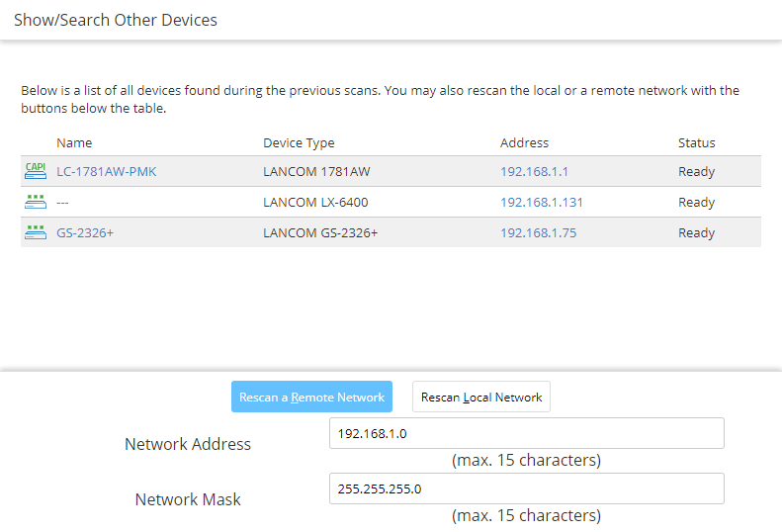The image size is (782, 532).
Task: Focus the Network Mask input field
Action: point(526,488)
